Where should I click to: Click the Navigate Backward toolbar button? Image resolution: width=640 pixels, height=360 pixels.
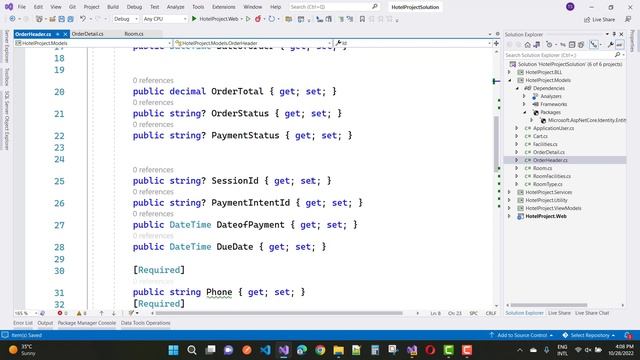pos(12,19)
